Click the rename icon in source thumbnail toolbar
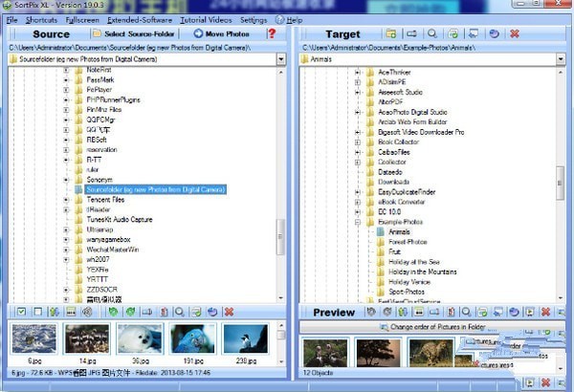This screenshot has height=392, width=574. coord(147,312)
